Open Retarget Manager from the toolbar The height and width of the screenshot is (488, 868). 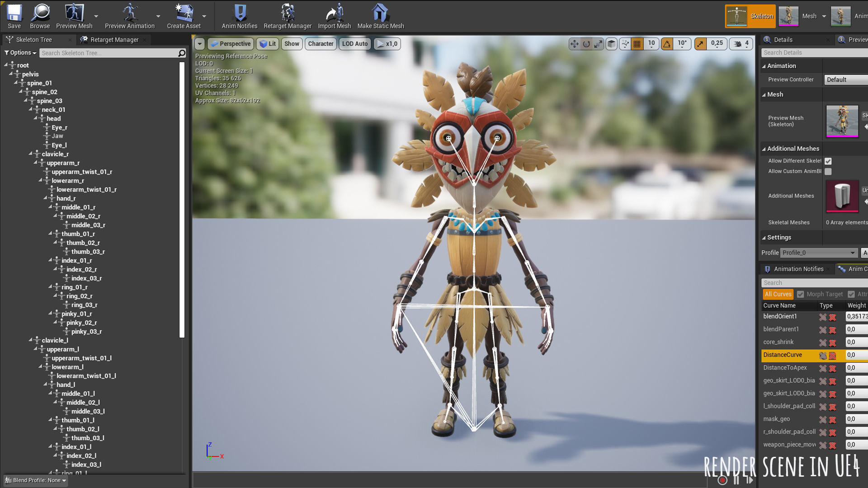pyautogui.click(x=288, y=16)
